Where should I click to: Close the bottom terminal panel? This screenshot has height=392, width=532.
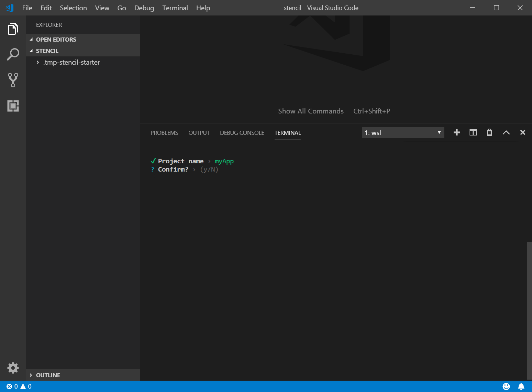(522, 133)
